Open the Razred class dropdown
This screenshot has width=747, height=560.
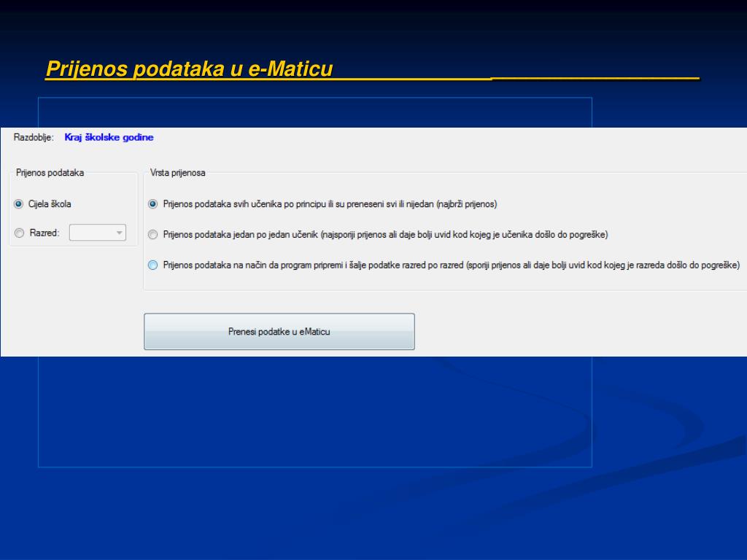pos(98,233)
